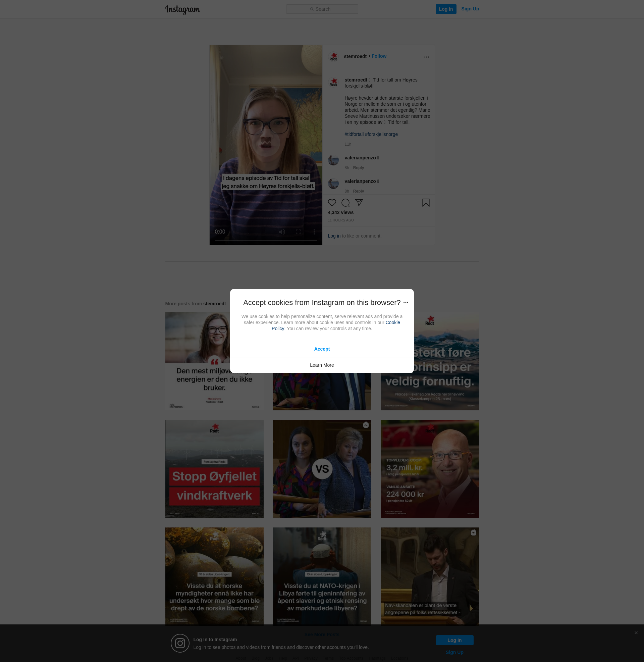
Task: Open the Stopp Øyfjellet vindkraftverk post
Action: [214, 468]
